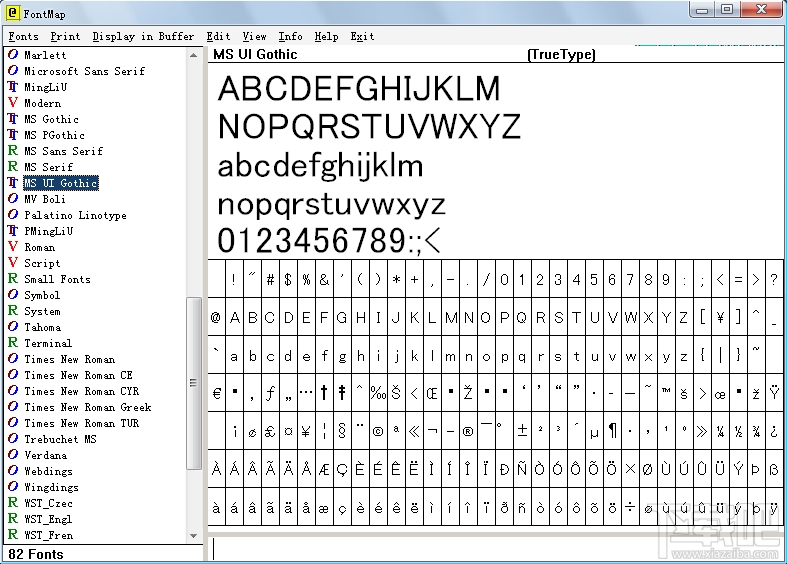Click the font list scrollbar thumb
The image size is (787, 564).
pyautogui.click(x=194, y=383)
